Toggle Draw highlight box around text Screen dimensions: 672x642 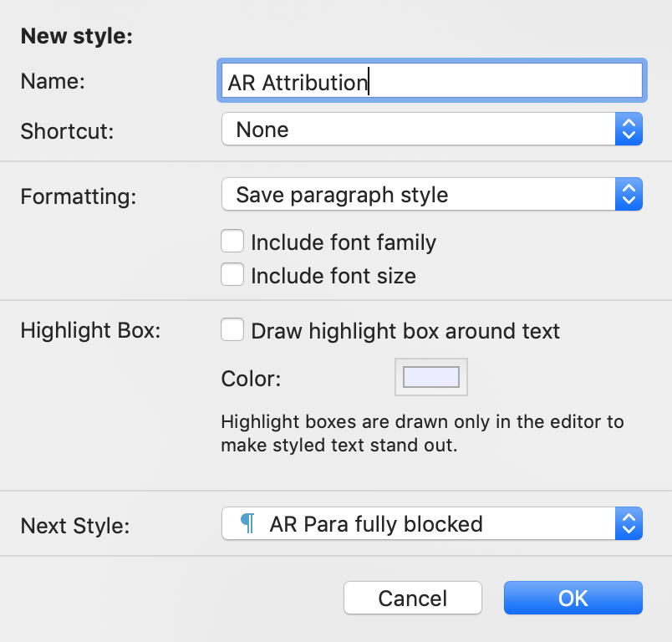tap(232, 329)
